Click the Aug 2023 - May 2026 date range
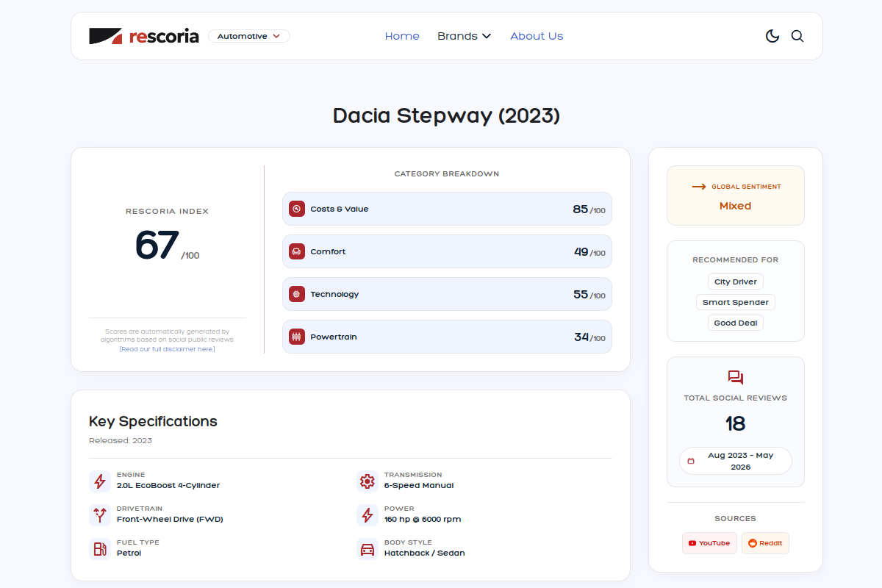The width and height of the screenshot is (882, 588). pyautogui.click(x=736, y=461)
